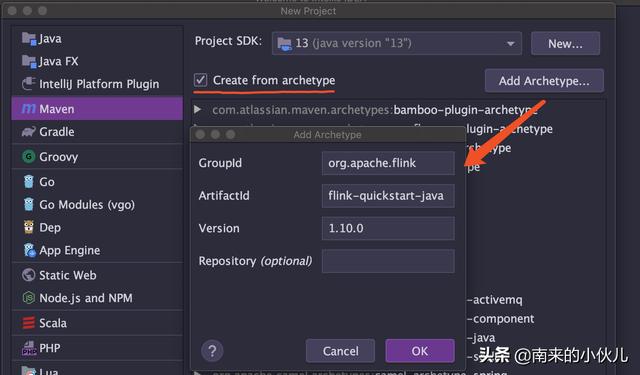Click the Gradle elephant icon
This screenshot has height=375, width=640.
[x=29, y=132]
